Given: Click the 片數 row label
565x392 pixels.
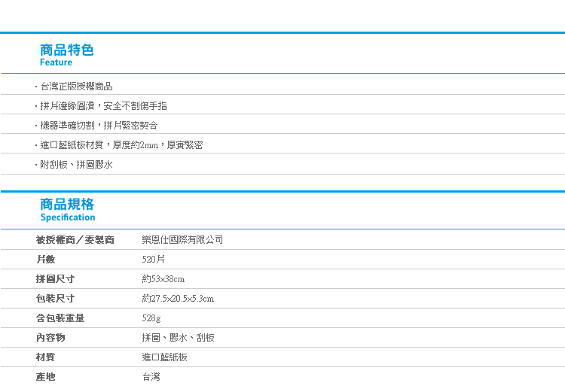Looking at the screenshot, I should [x=45, y=260].
